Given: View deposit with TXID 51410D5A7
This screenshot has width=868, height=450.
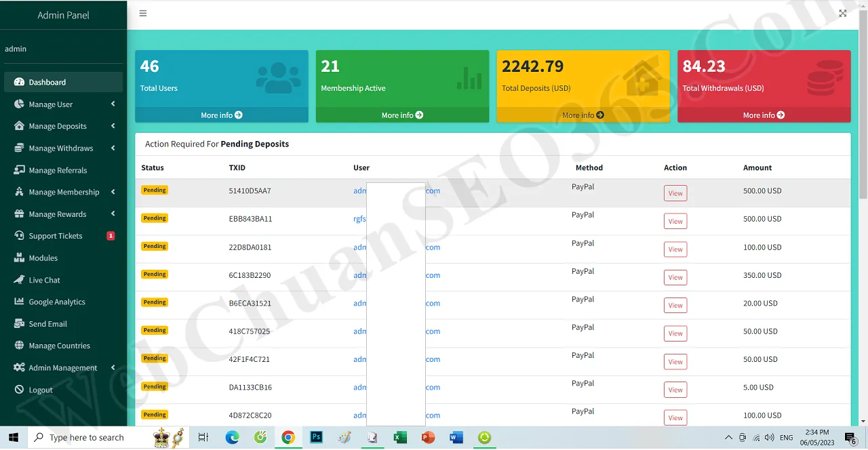Looking at the screenshot, I should pyautogui.click(x=675, y=193).
